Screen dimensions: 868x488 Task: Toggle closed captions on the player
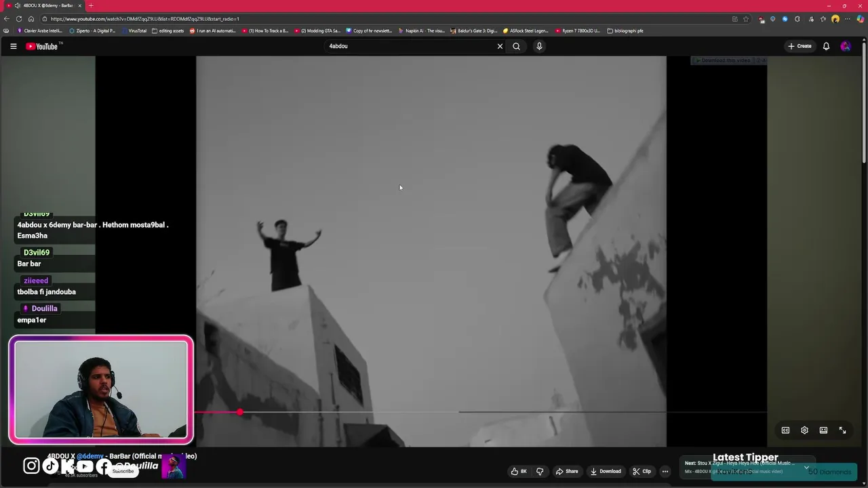pyautogui.click(x=785, y=430)
